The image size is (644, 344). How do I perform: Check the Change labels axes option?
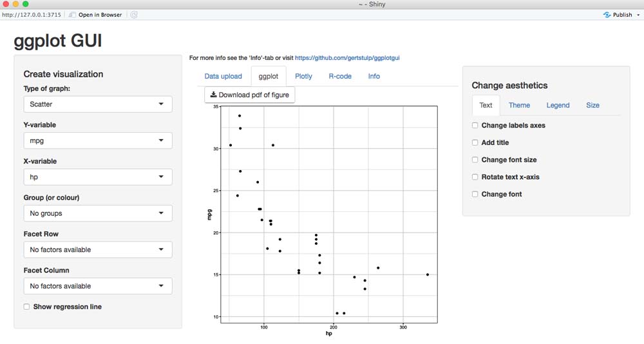475,126
